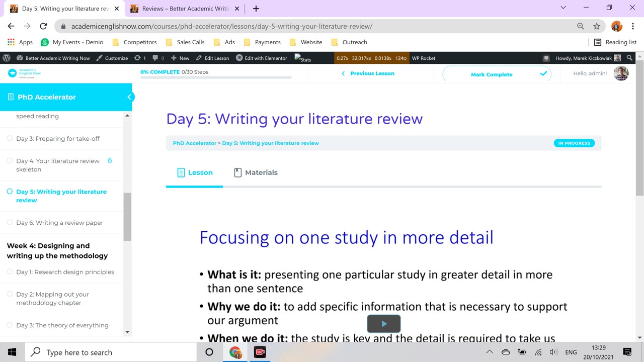Click the taskbar search box
This screenshot has height=362, width=644.
110,352
